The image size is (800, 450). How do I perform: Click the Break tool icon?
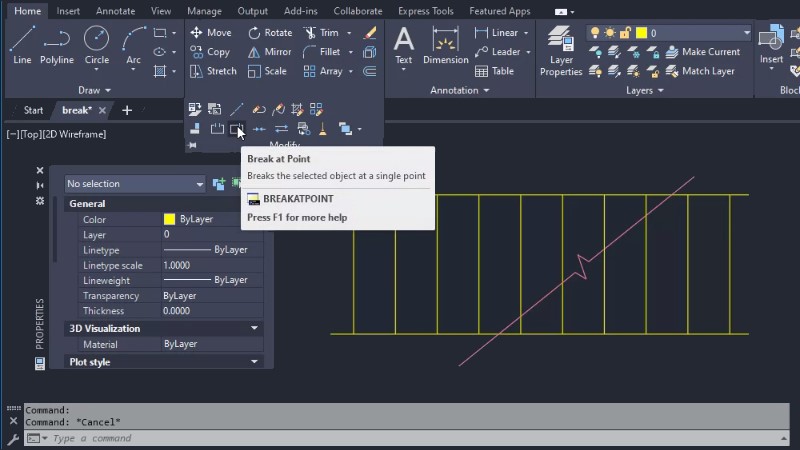(217, 129)
